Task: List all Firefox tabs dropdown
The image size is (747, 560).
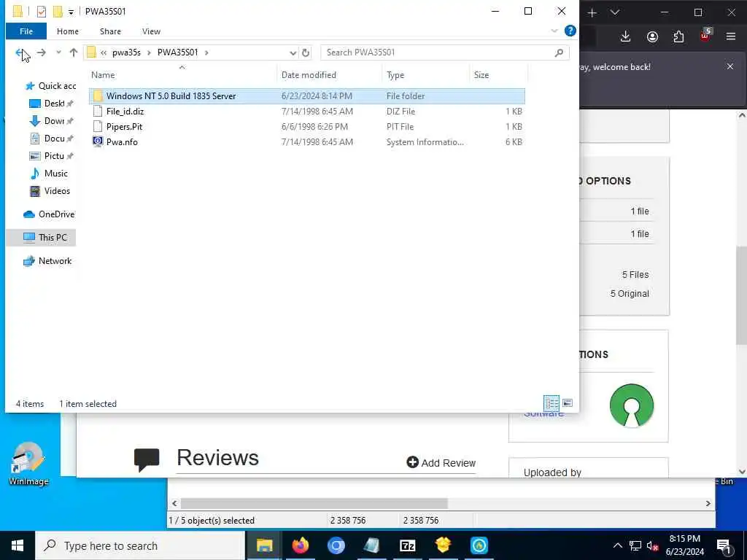Action: (x=615, y=13)
